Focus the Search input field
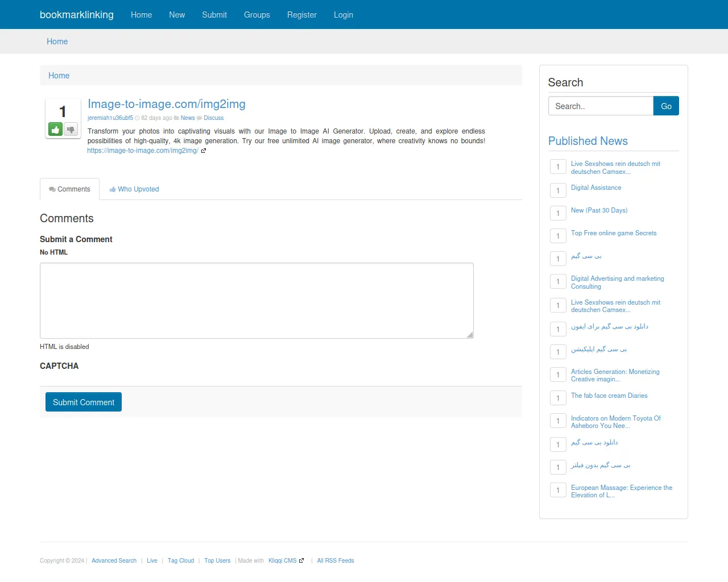 601,106
